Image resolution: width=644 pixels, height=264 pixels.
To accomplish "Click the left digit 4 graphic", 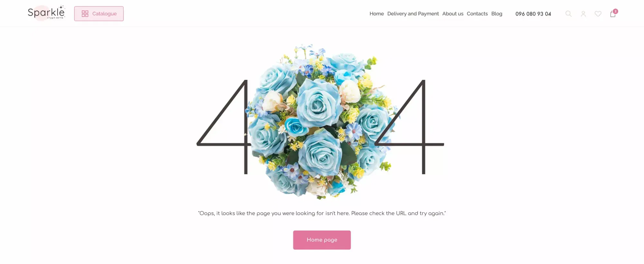I will [x=223, y=127].
